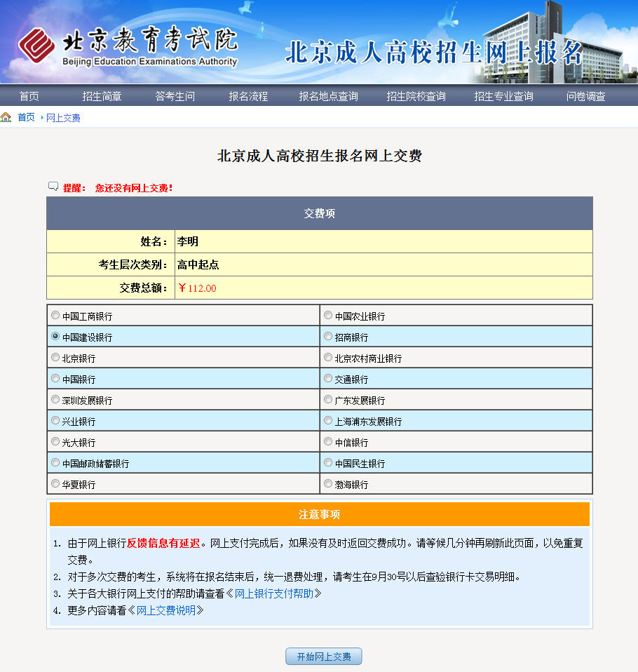Choose the 渤海银行 radio button
Viewport: 638px width, 672px height.
pos(328,483)
